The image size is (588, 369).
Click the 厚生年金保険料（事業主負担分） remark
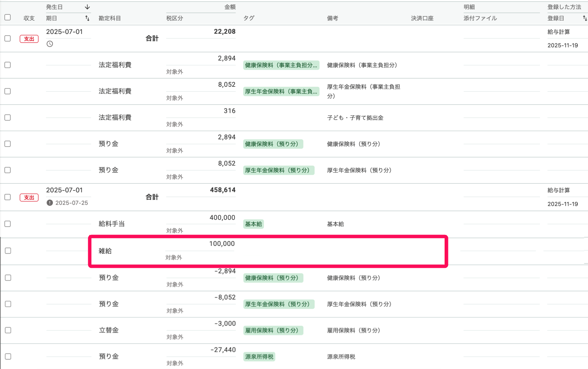364,91
